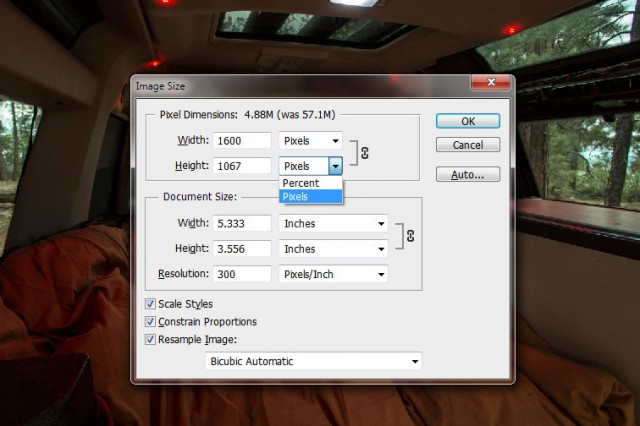The height and width of the screenshot is (426, 640).
Task: Confirm with the OK button
Action: click(x=467, y=121)
